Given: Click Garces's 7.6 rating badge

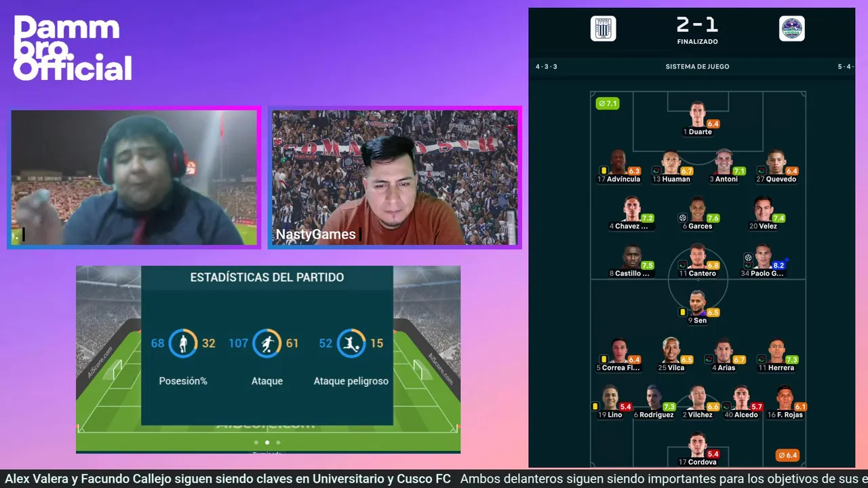Looking at the screenshot, I should click(x=713, y=218).
